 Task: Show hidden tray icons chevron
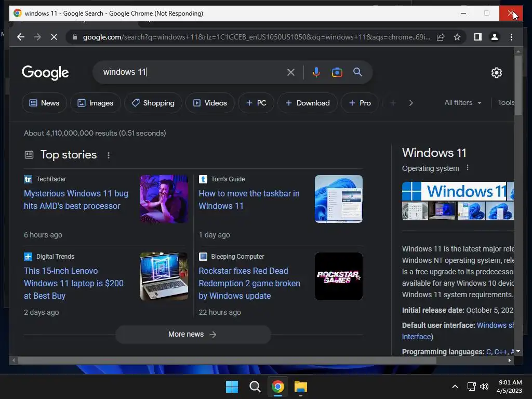click(455, 387)
